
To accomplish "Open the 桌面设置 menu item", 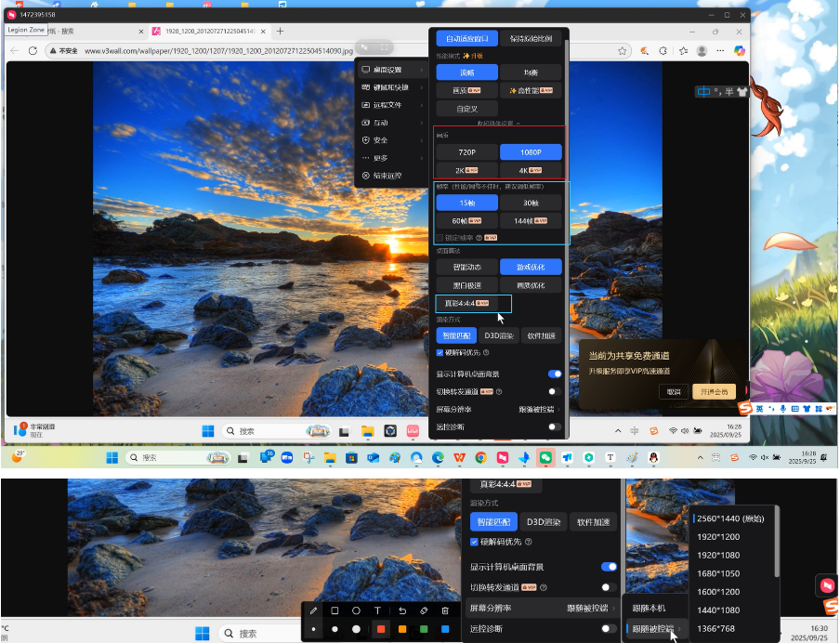I will [390, 70].
